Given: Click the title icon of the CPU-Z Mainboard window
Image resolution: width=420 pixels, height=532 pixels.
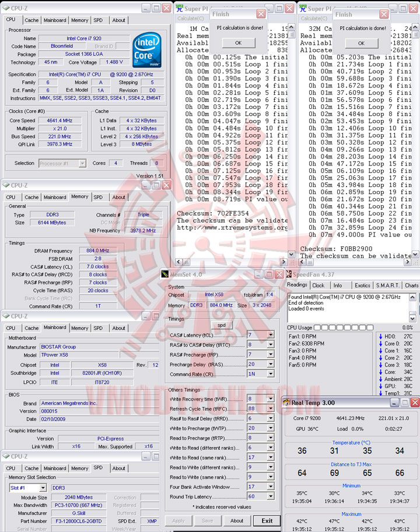Looking at the screenshot, I should coord(6,316).
